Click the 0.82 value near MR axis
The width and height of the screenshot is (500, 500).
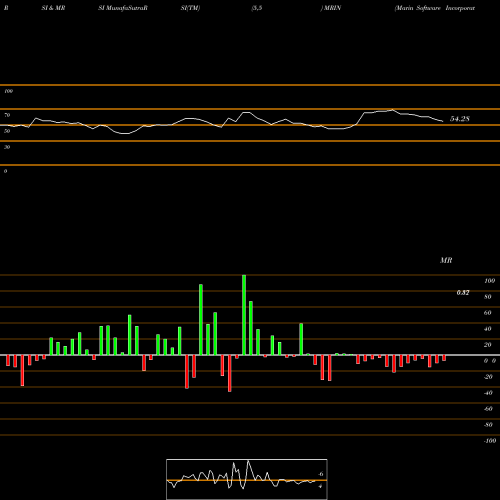point(463,293)
